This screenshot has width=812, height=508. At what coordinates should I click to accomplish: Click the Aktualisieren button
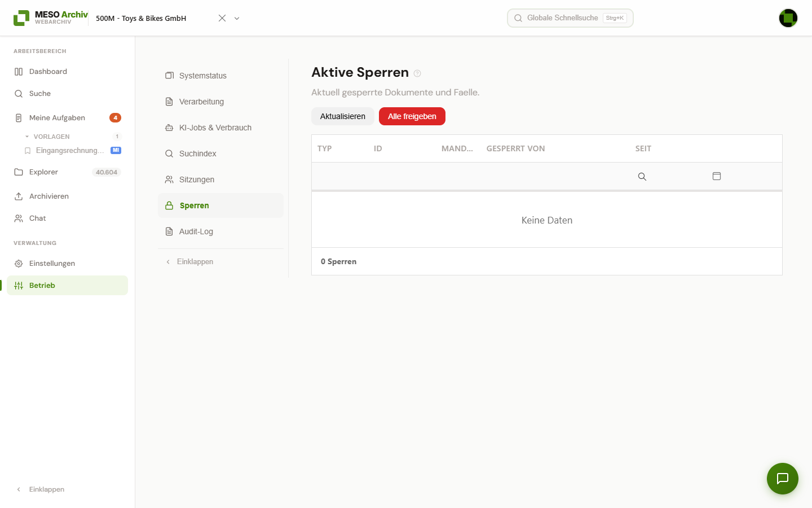tap(343, 116)
